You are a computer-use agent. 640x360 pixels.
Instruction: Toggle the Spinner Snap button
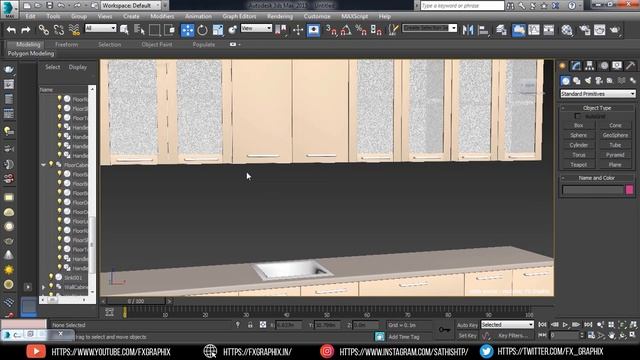click(376, 30)
